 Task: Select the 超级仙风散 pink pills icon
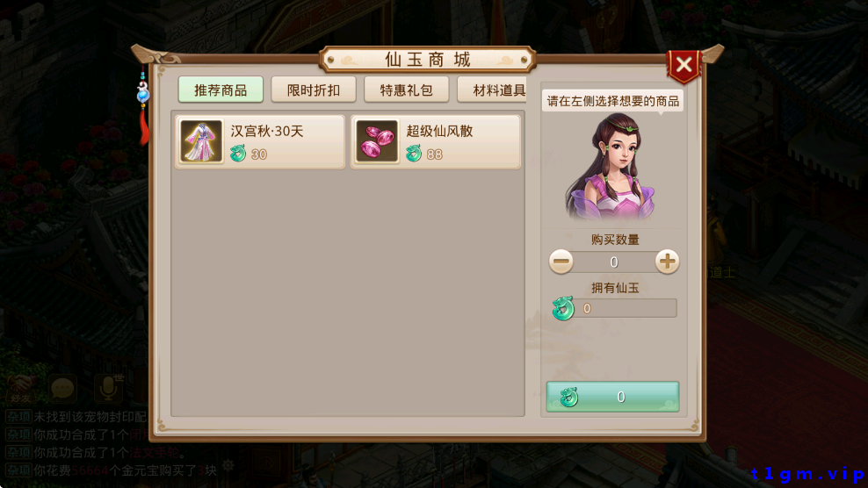[x=377, y=141]
